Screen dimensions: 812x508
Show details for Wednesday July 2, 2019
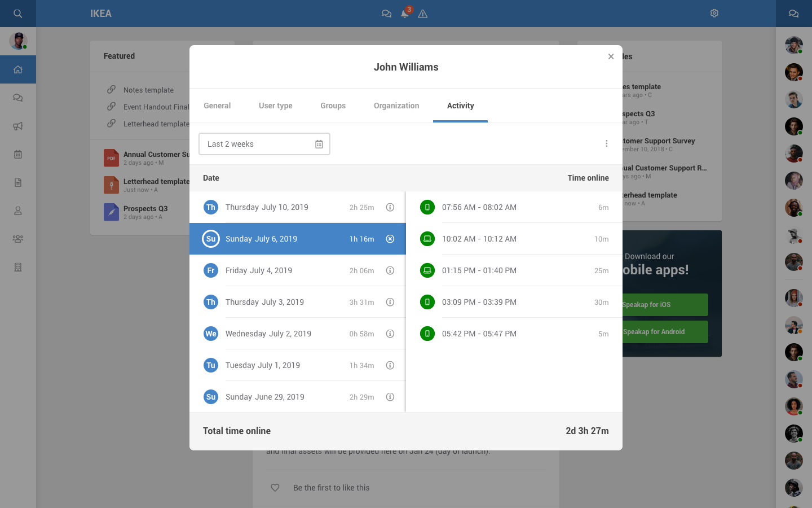tap(390, 334)
